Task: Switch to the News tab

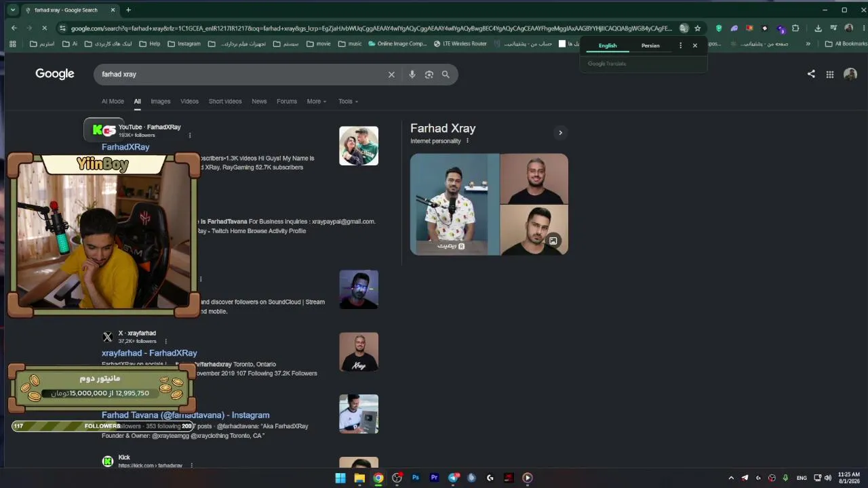Action: 259,102
